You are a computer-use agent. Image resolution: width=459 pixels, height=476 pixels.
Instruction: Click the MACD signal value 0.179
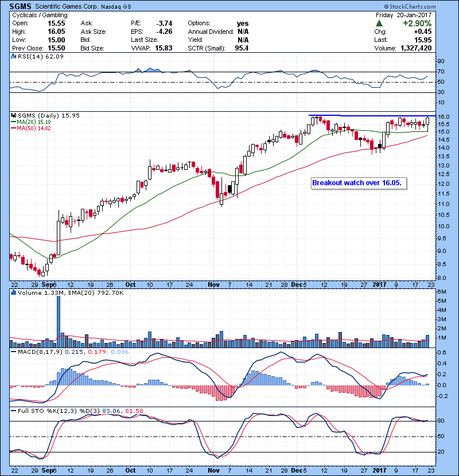point(97,352)
